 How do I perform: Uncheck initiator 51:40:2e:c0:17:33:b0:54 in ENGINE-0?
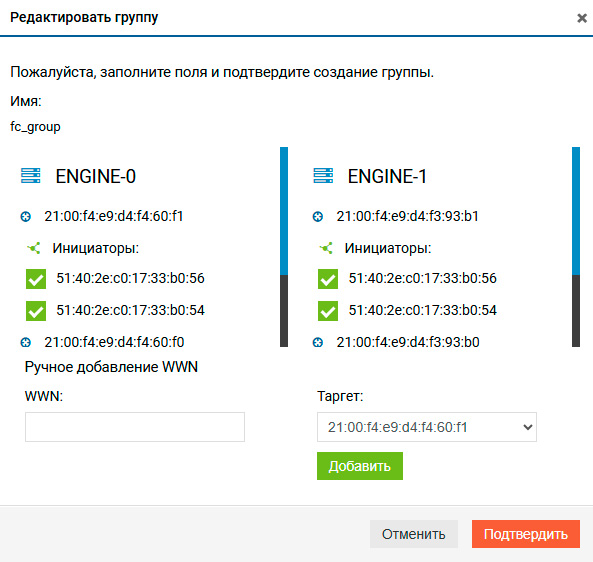click(36, 311)
